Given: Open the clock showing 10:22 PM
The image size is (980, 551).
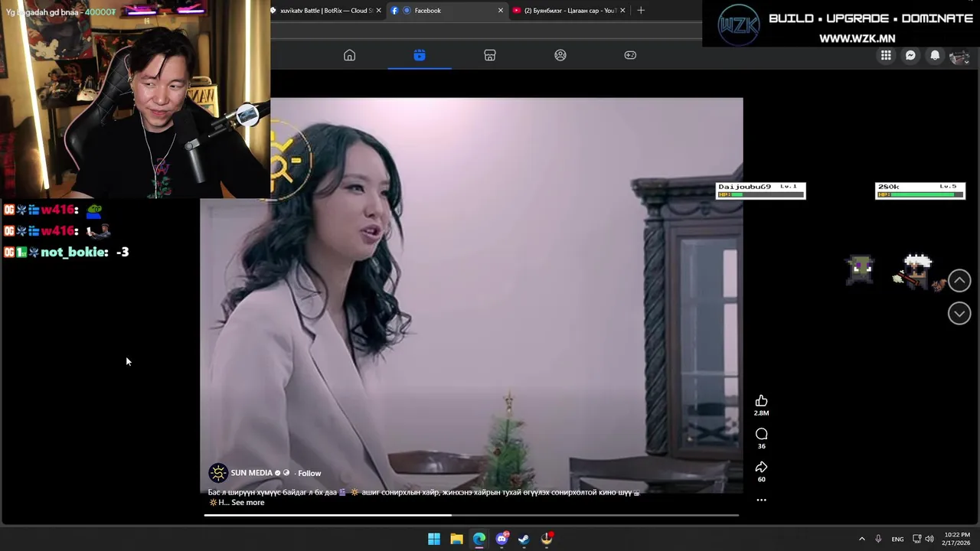Looking at the screenshot, I should pyautogui.click(x=957, y=539).
